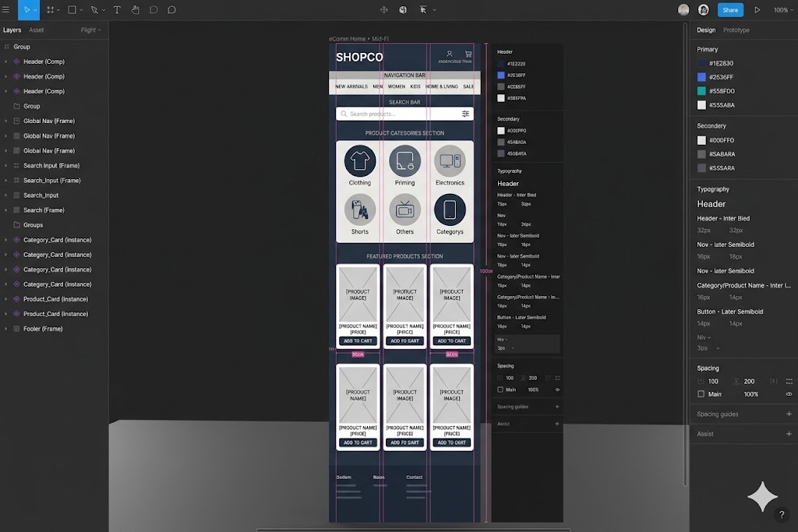The width and height of the screenshot is (798, 532).
Task: Select the #558FDO teal color swatch
Action: [701, 91]
